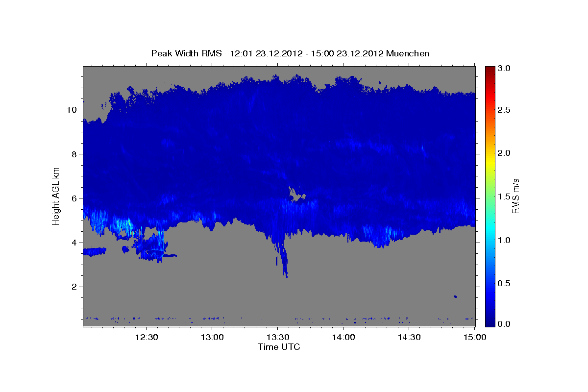
Task: Click the 13:00 time tick label
Action: click(212, 337)
